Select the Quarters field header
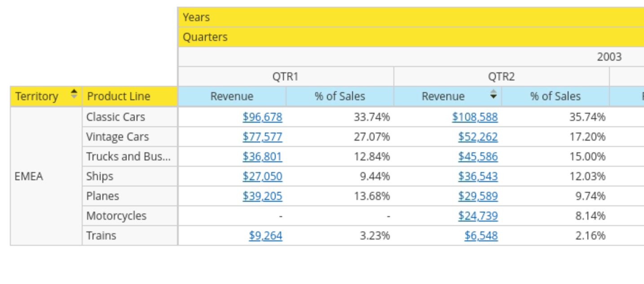The height and width of the screenshot is (284, 644). [205, 37]
